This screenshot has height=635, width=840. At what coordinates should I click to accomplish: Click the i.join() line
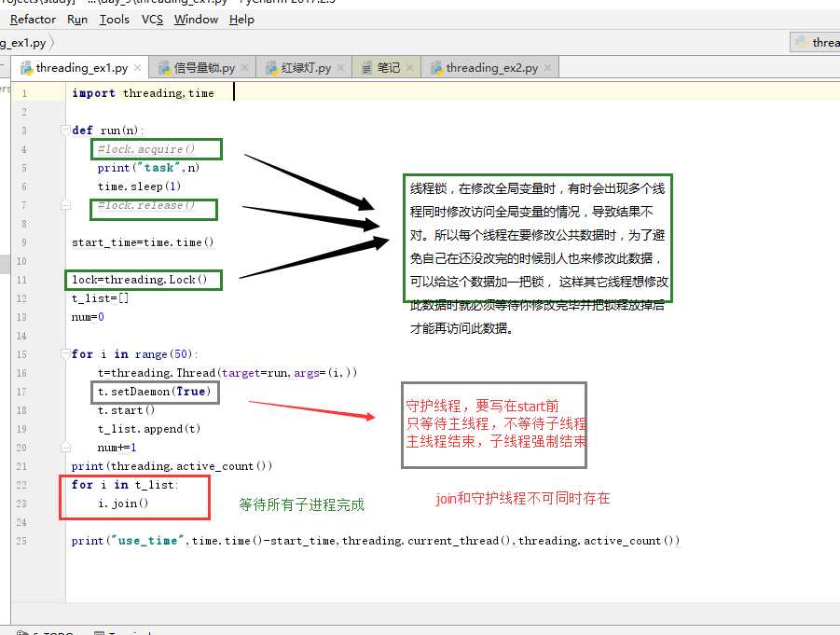tap(123, 504)
